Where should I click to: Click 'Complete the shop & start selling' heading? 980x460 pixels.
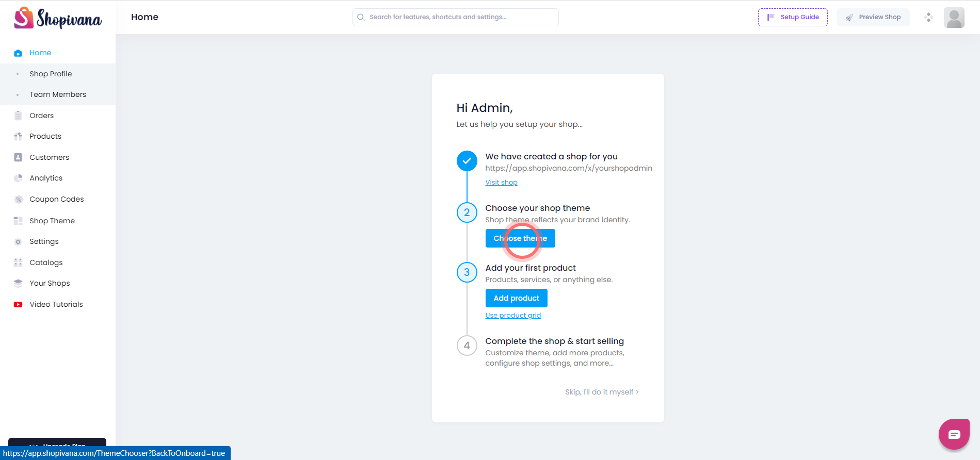(555, 341)
